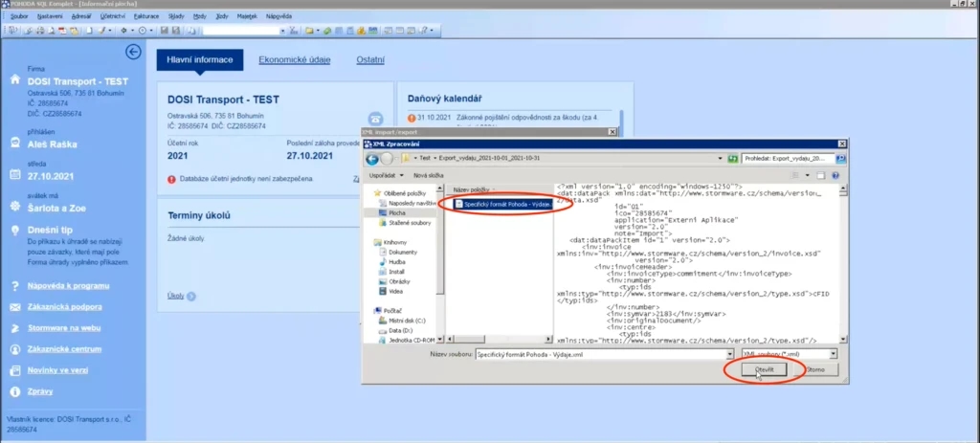Click the info icon beside Zprávy
980x443 pixels.
tap(15, 391)
